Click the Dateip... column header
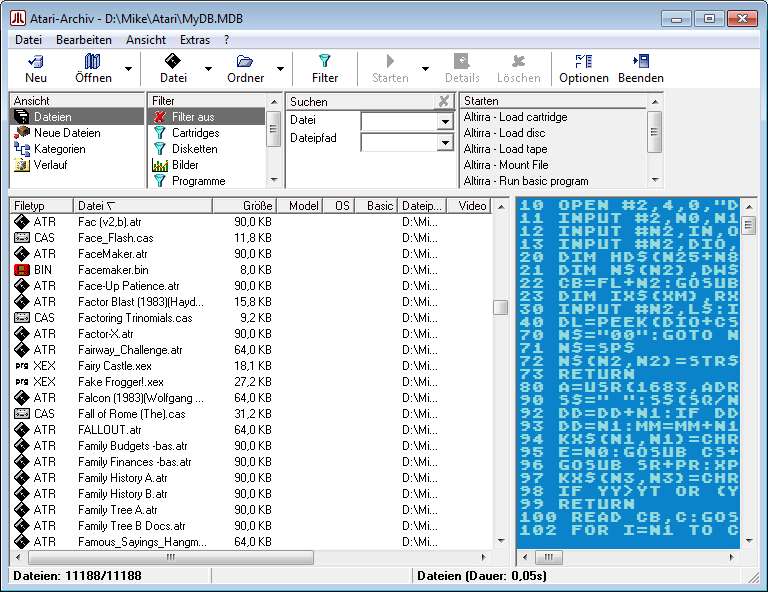Screen dimensions: 768x592 423,206
